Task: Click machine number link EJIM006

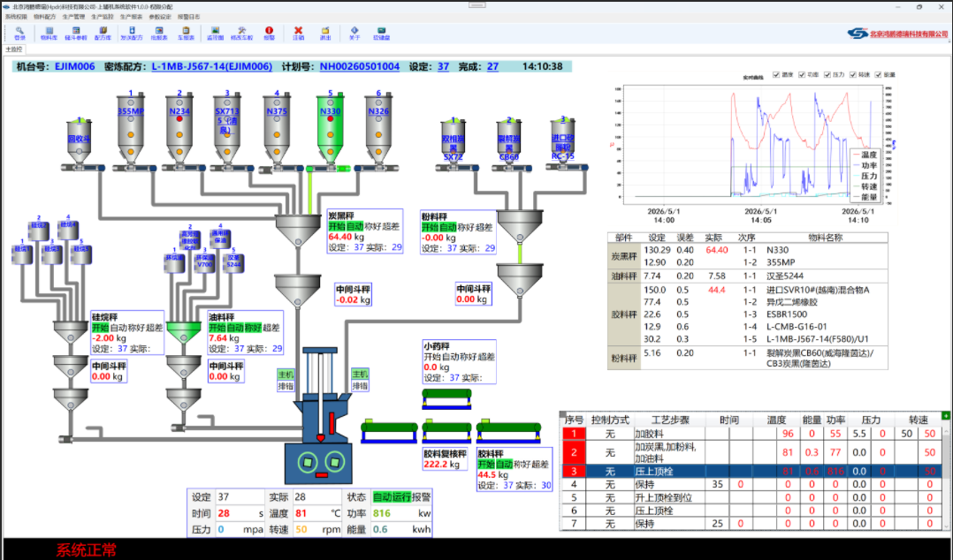Action: tap(75, 67)
